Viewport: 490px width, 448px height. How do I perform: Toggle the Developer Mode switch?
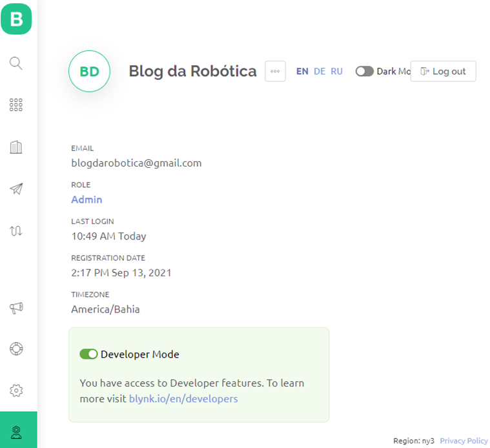[x=88, y=354]
